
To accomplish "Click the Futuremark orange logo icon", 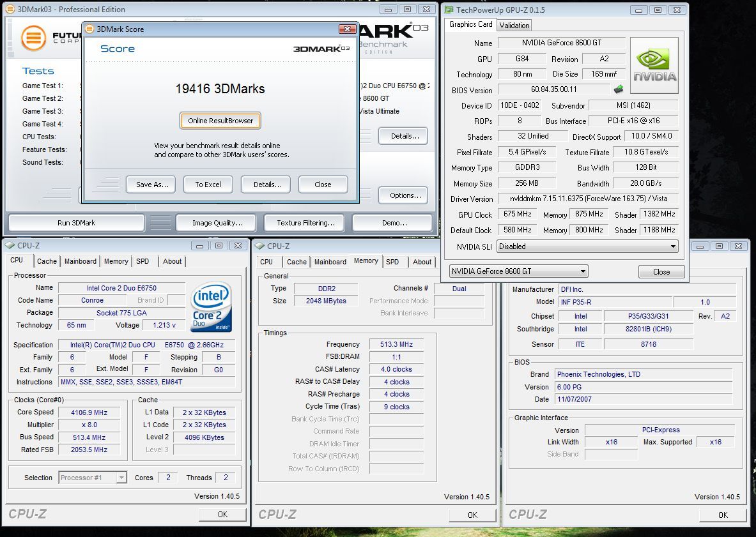I will (x=33, y=38).
